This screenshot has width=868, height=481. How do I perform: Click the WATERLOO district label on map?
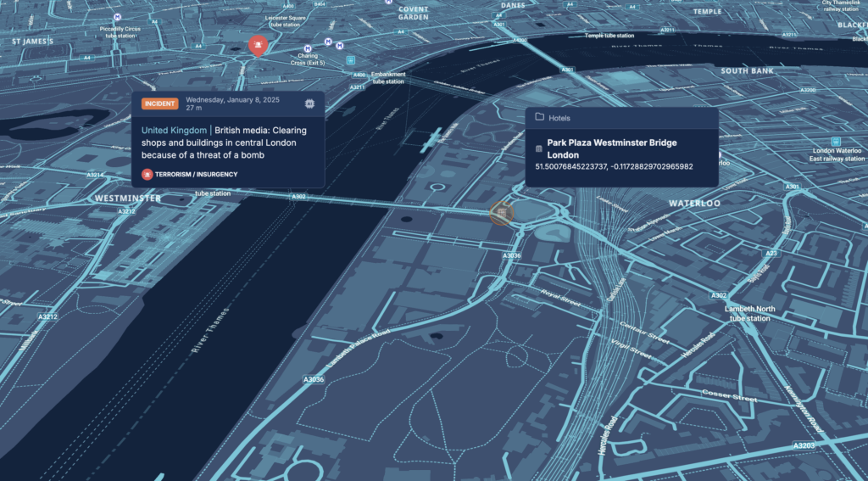click(x=694, y=204)
